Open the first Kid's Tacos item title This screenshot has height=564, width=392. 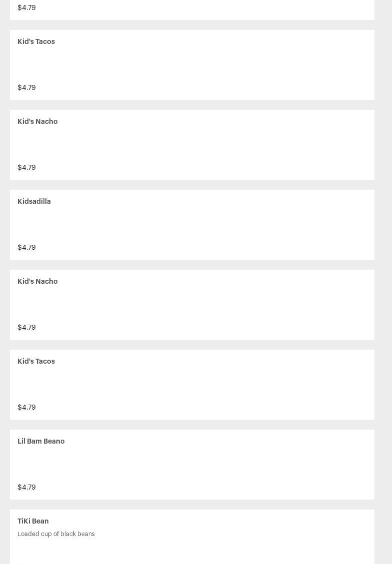coord(36,42)
